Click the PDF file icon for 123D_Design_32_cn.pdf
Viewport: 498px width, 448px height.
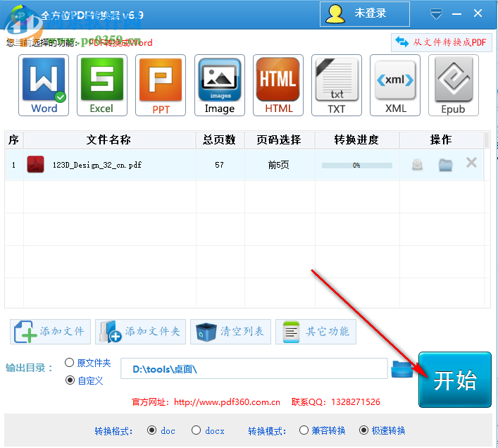click(35, 164)
